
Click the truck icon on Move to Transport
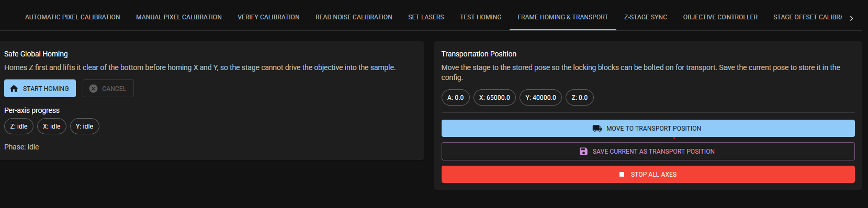tap(597, 129)
